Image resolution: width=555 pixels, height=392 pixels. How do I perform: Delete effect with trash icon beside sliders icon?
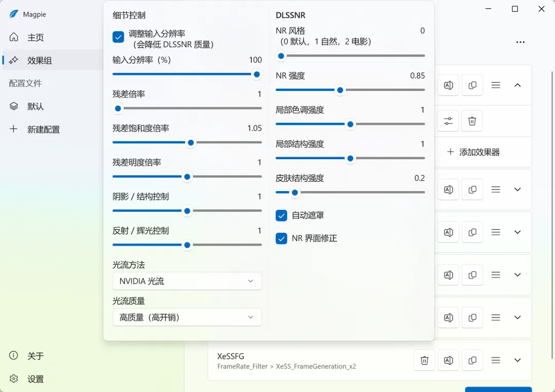(472, 121)
